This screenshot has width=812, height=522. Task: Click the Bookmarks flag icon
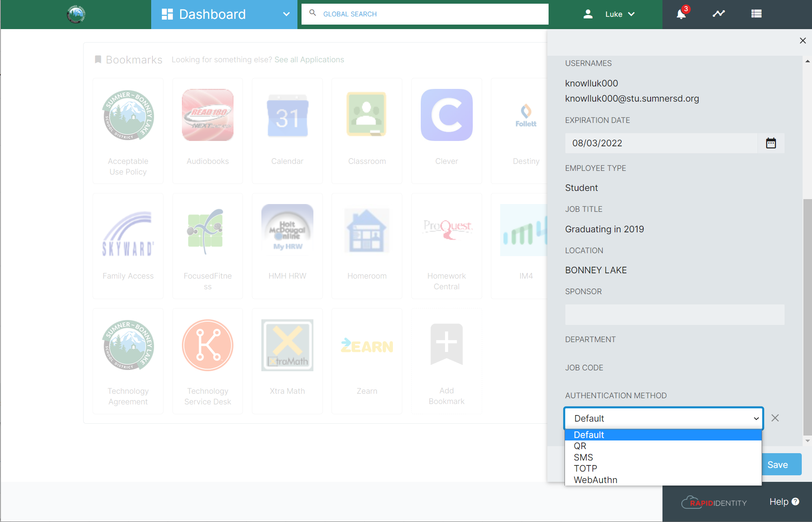(98, 59)
